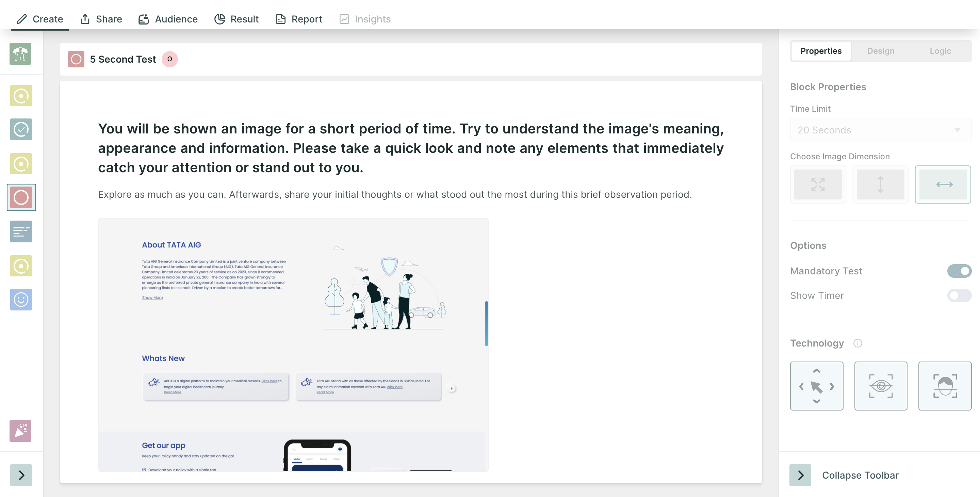Click the test image preview scrollbar
The height and width of the screenshot is (497, 980).
[x=486, y=323]
